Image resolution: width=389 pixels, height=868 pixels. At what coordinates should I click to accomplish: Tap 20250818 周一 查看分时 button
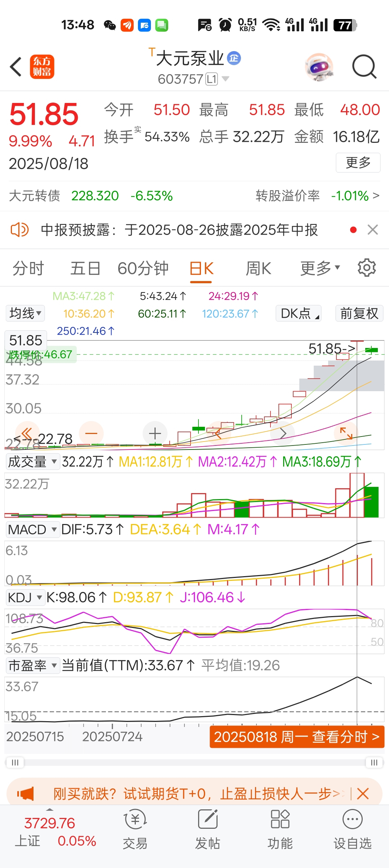297,737
